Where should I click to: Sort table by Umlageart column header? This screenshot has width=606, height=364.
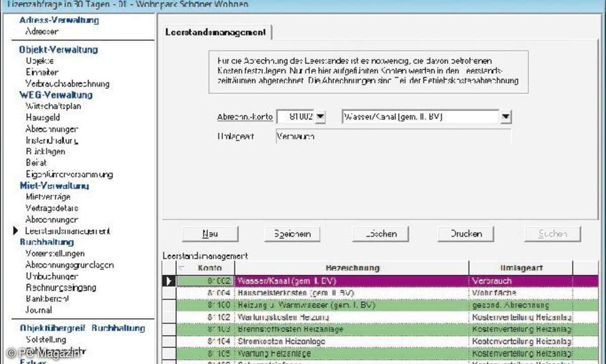[521, 268]
